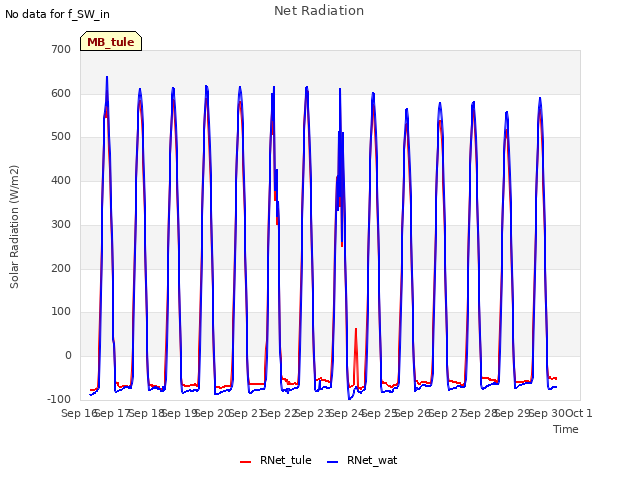This screenshot has height=480, width=640.
Task: Click the 0 y-axis tick label
Action: tap(68, 356)
